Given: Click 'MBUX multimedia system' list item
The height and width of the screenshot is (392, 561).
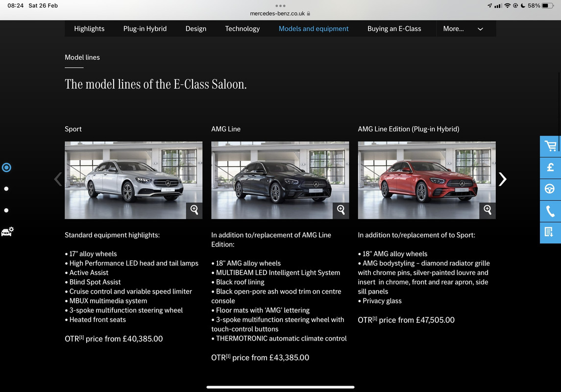Looking at the screenshot, I should 106,301.
